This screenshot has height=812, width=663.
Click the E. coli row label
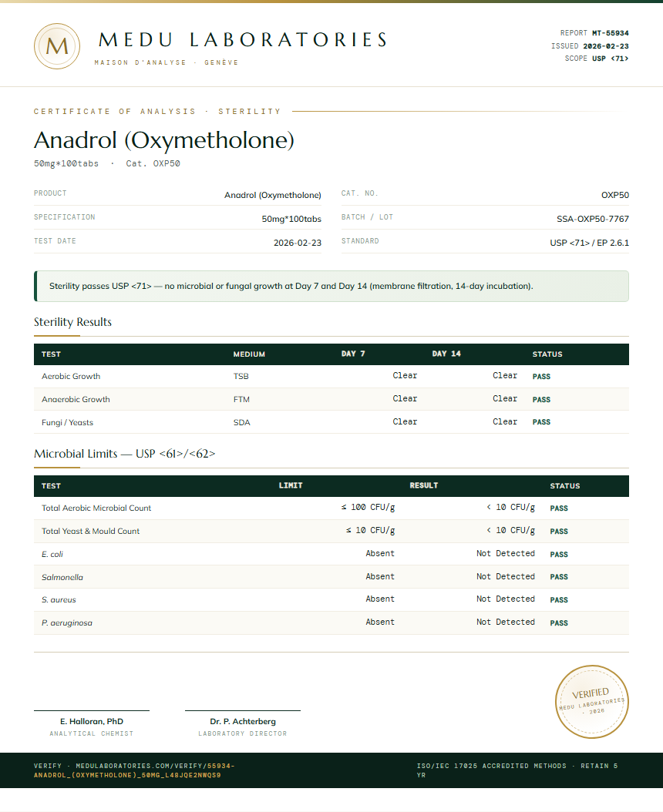(52, 554)
